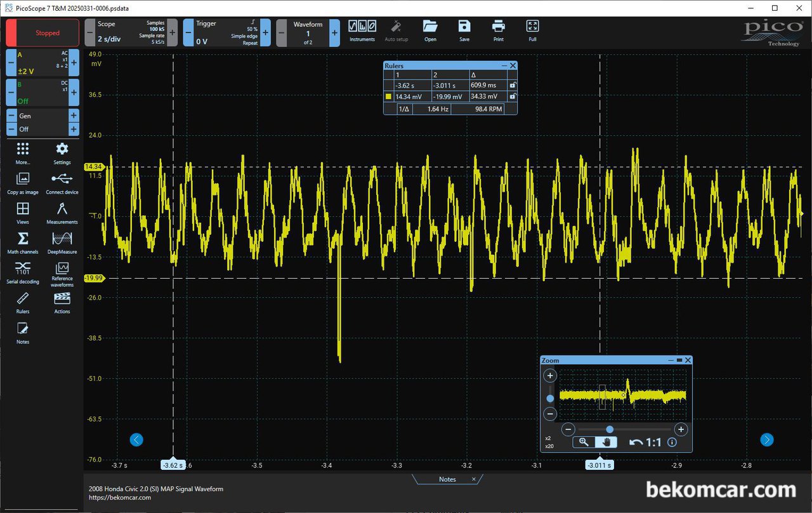Screen dimensions: 812x513
Task: Switch to hand pan mode in Zoom panel
Action: pos(606,443)
